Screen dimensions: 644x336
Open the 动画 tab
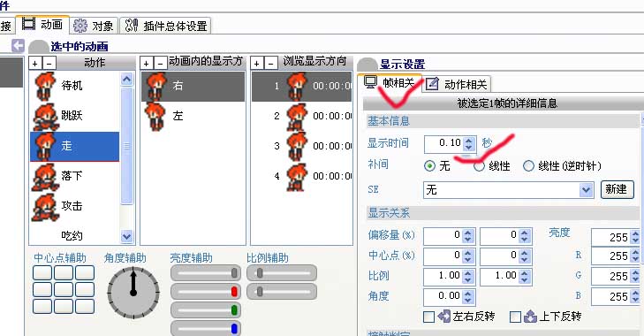(42, 25)
